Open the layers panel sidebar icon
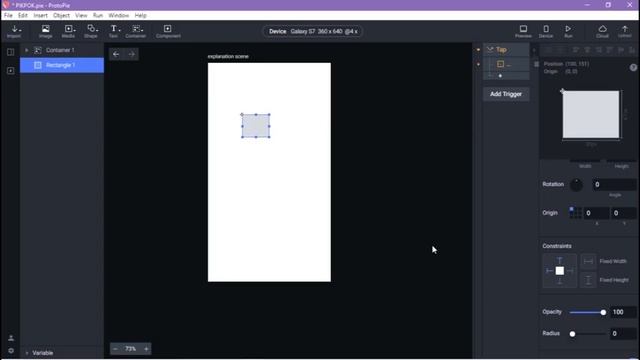This screenshot has height=360, width=640. [11, 52]
